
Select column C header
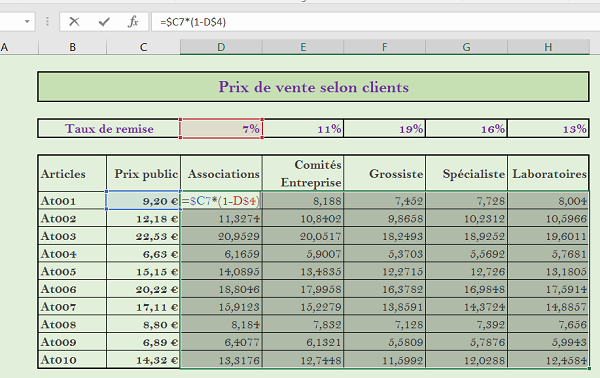pyautogui.click(x=143, y=47)
